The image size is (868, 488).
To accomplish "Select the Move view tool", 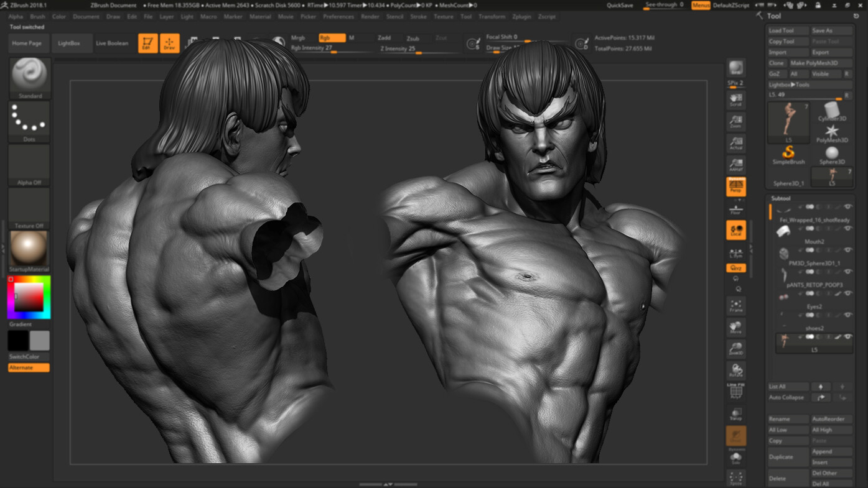I will click(x=736, y=328).
